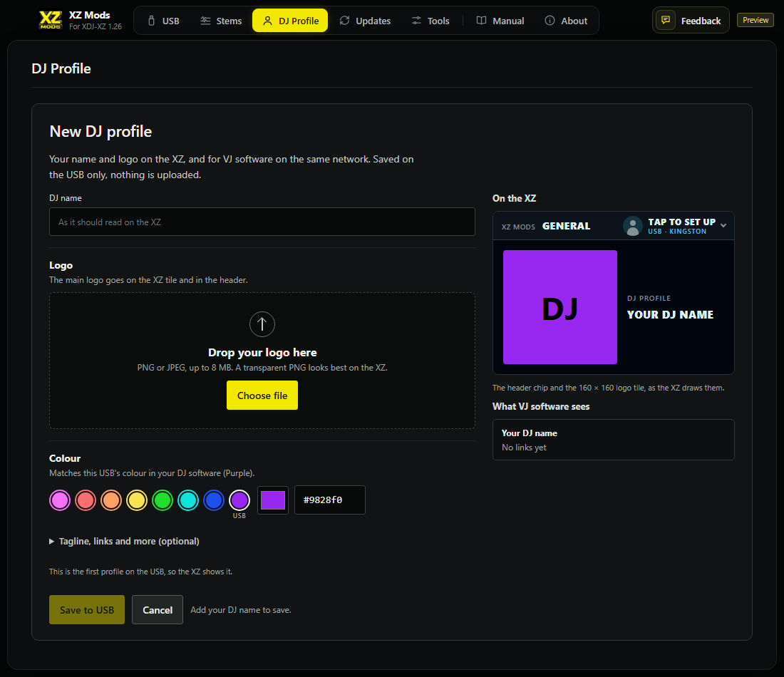Switch to the Stems tab

coord(221,21)
